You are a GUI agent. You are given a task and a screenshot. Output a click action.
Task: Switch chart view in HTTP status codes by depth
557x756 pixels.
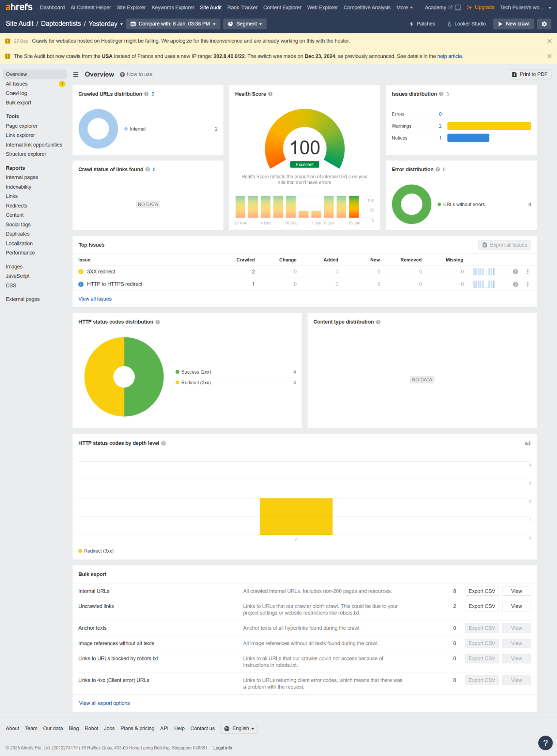[x=528, y=443]
